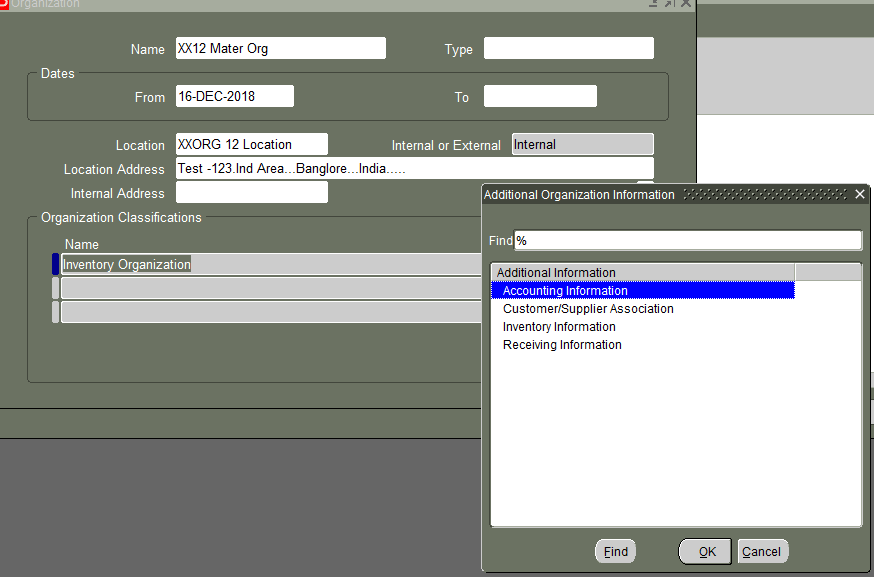Viewport: 874px width, 577px height.
Task: Click the Location field "XXORG 12 Location"
Action: point(251,144)
